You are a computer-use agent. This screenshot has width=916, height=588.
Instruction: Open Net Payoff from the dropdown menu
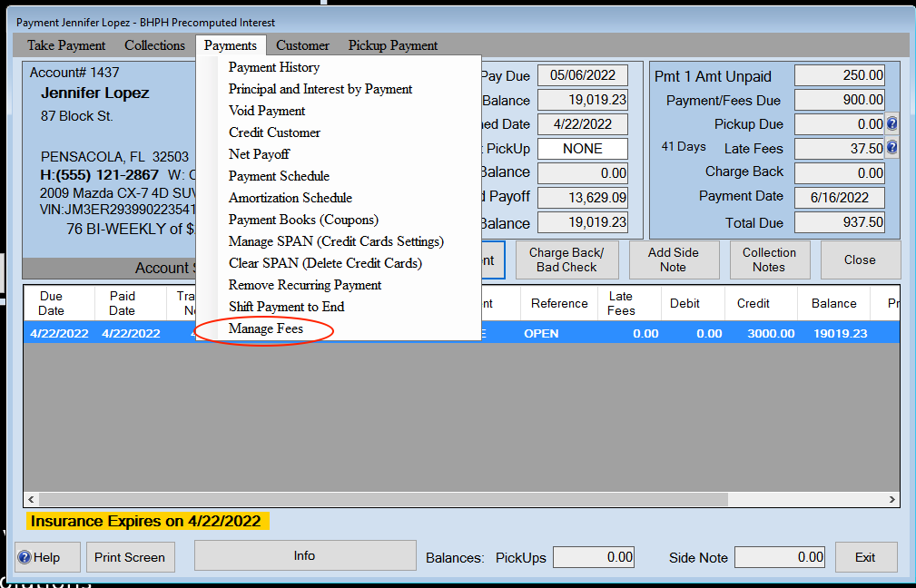click(x=259, y=154)
